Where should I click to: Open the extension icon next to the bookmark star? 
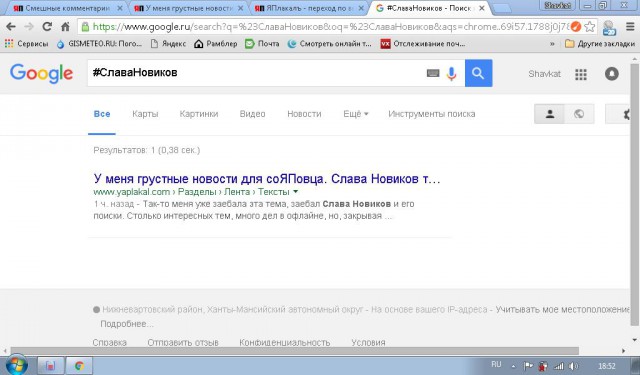point(609,28)
